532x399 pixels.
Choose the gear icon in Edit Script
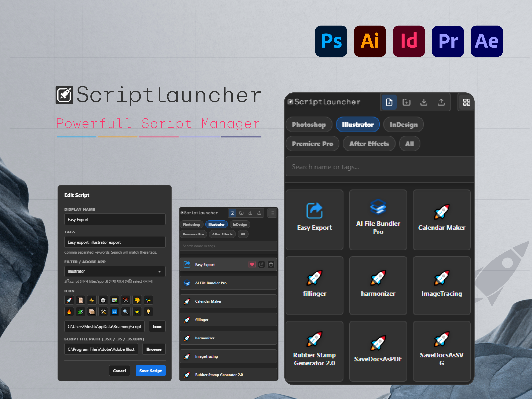(x=103, y=300)
